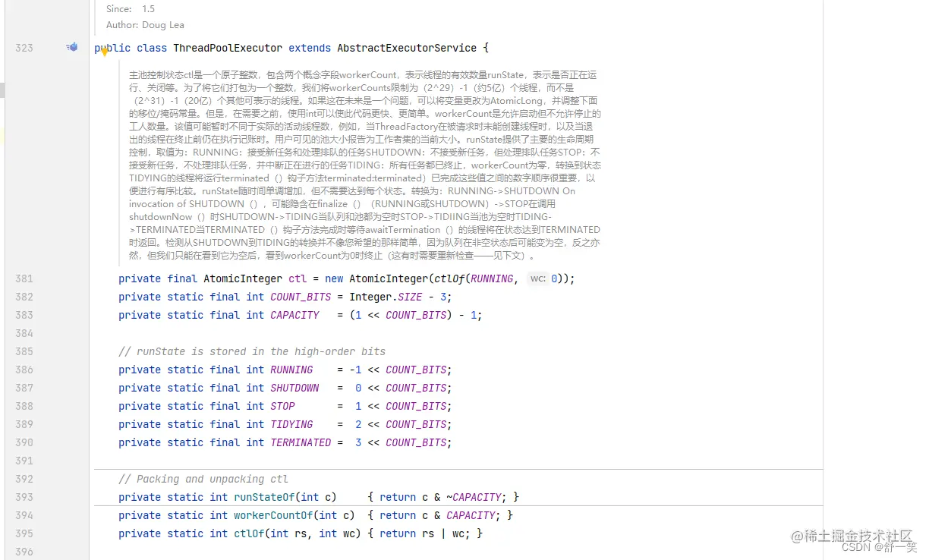Click line number 323 in the gutter
The height and width of the screenshot is (560, 929).
(x=24, y=48)
